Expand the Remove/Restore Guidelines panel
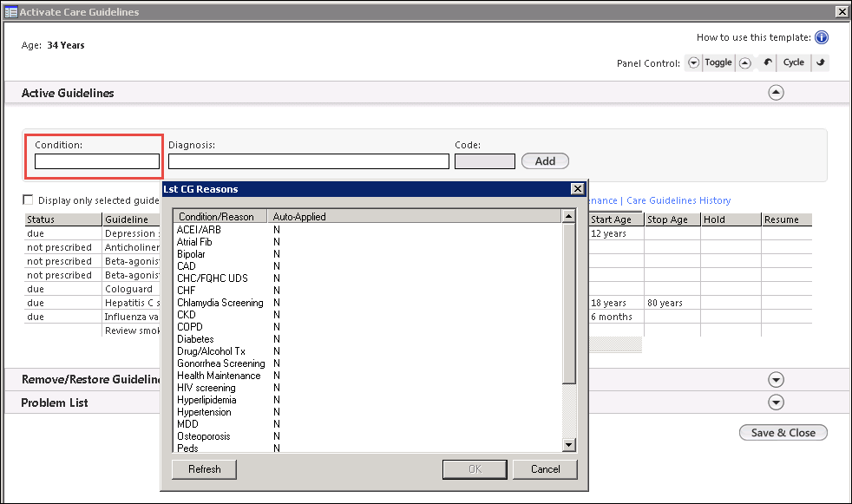This screenshot has width=852, height=504. pos(776,379)
